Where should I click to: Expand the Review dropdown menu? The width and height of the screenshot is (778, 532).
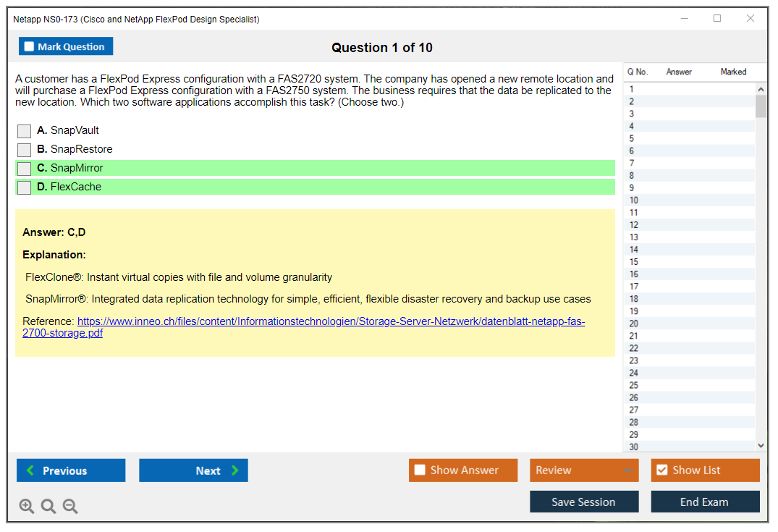pyautogui.click(x=583, y=470)
